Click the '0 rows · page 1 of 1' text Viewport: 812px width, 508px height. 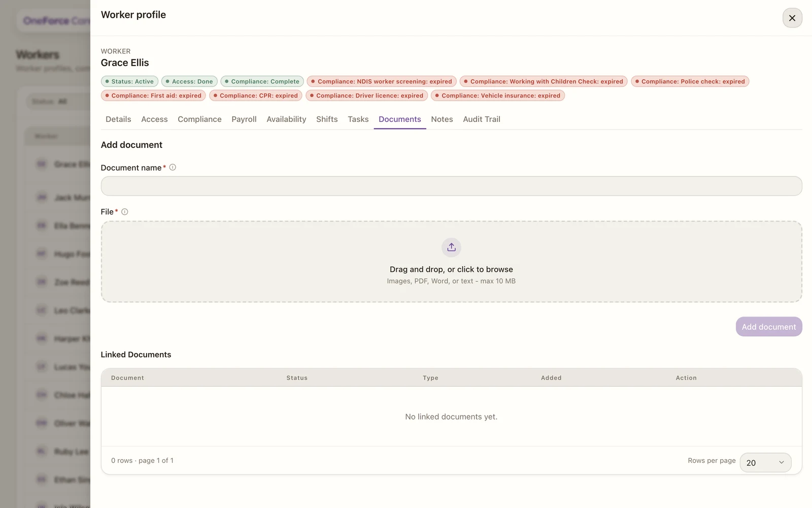click(x=142, y=460)
